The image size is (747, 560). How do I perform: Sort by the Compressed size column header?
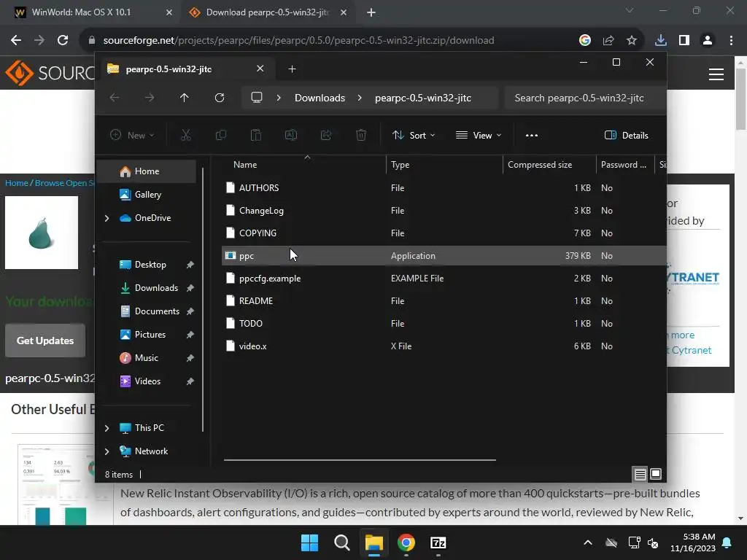point(549,165)
